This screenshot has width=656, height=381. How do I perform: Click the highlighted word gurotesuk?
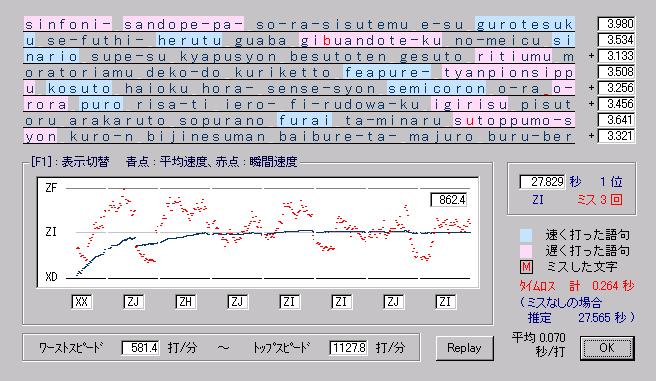click(525, 24)
